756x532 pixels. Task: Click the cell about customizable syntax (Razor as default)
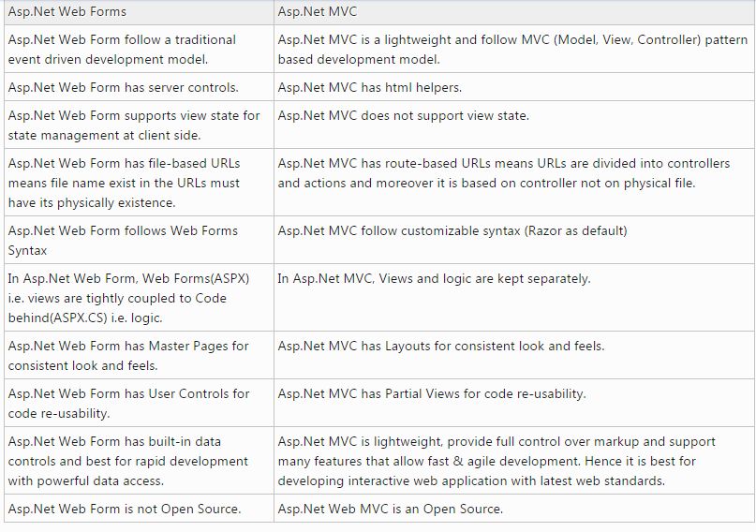click(514, 240)
